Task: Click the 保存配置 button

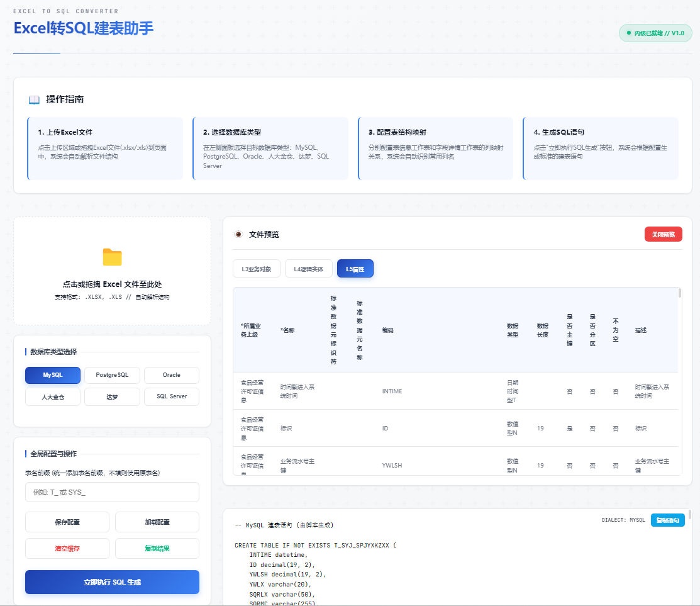Action: pyautogui.click(x=67, y=522)
